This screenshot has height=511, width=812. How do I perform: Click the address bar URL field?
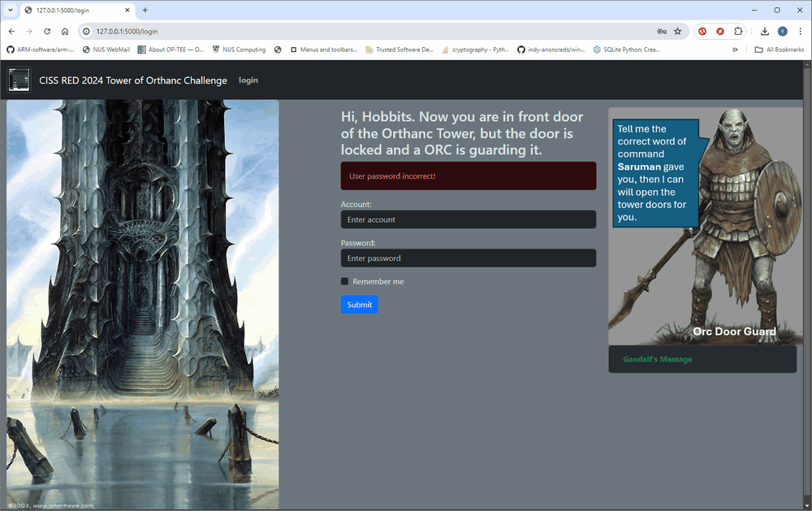coord(373,31)
